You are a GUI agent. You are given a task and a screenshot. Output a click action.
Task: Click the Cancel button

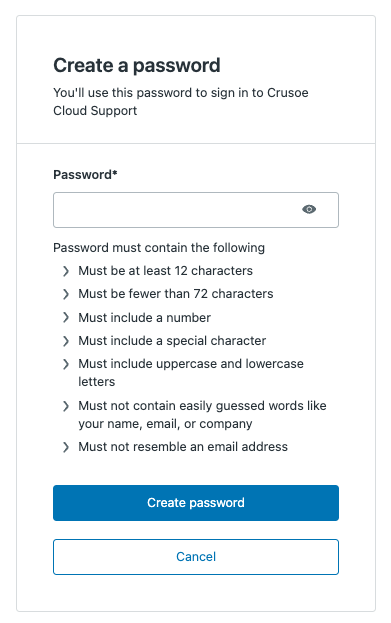(196, 557)
